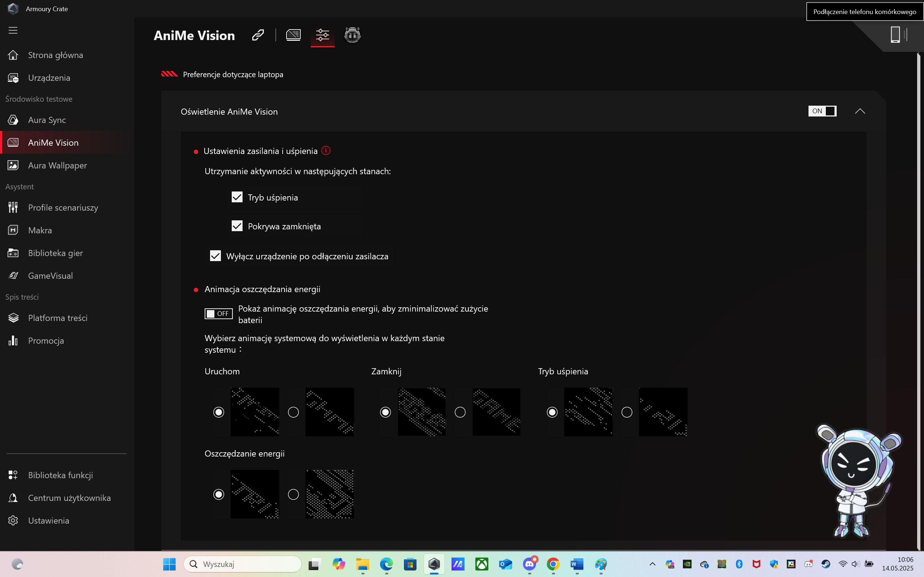Go to Profile scenariuszy menu item
Image resolution: width=924 pixels, height=577 pixels.
point(62,208)
